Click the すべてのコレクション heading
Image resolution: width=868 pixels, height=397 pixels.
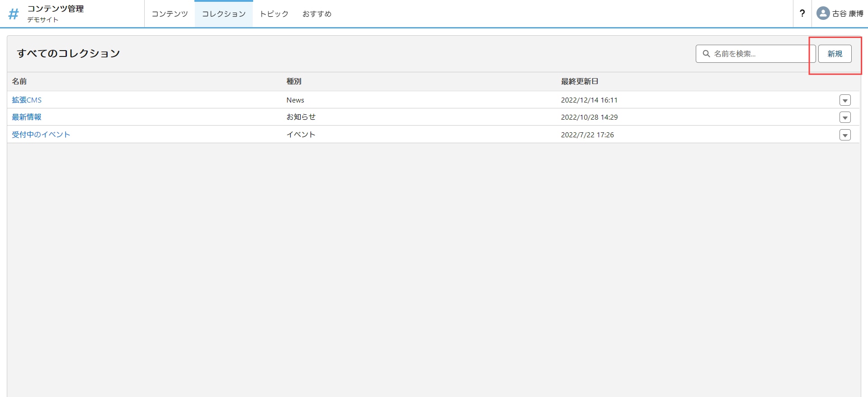coord(68,53)
